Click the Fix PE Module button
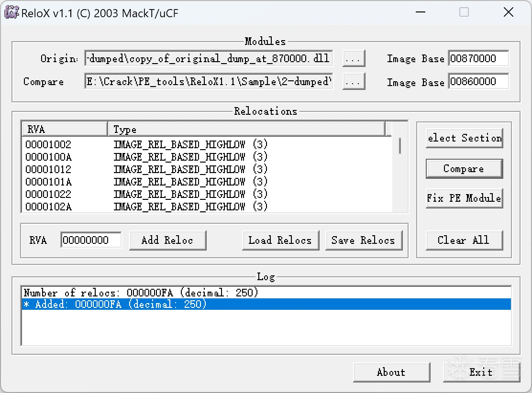Screen dimensions: 532x393 [464, 198]
